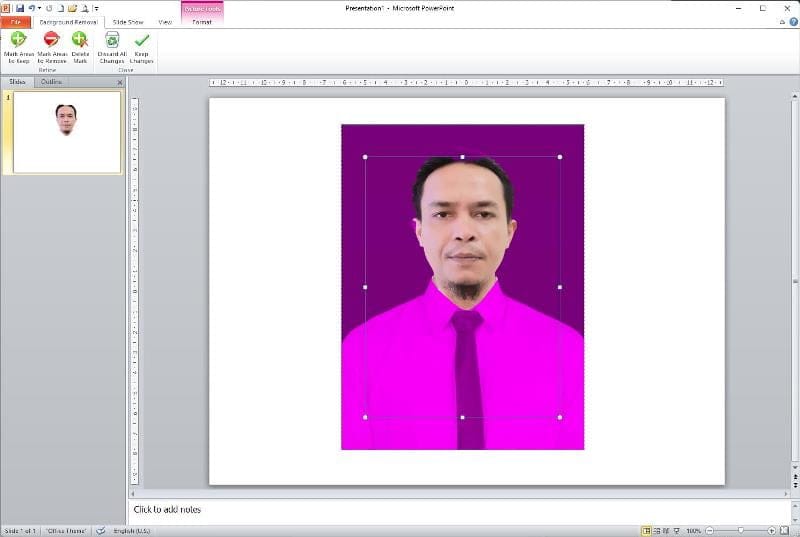Click the Delete Mark button

tap(80, 47)
